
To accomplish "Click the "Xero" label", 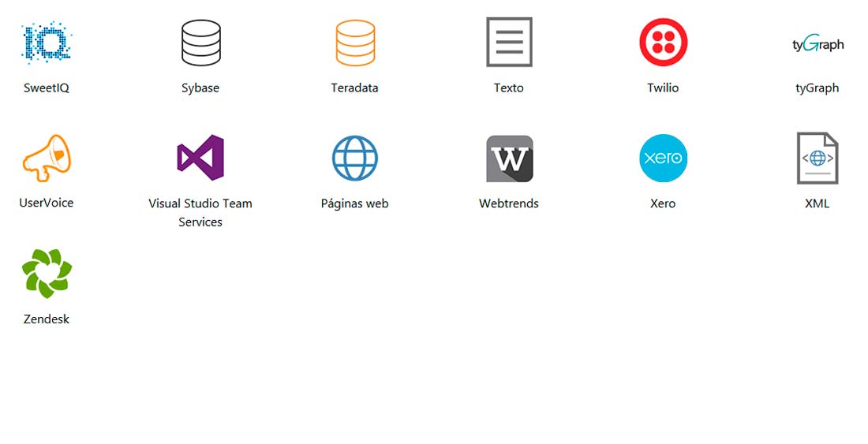I will [x=663, y=203].
